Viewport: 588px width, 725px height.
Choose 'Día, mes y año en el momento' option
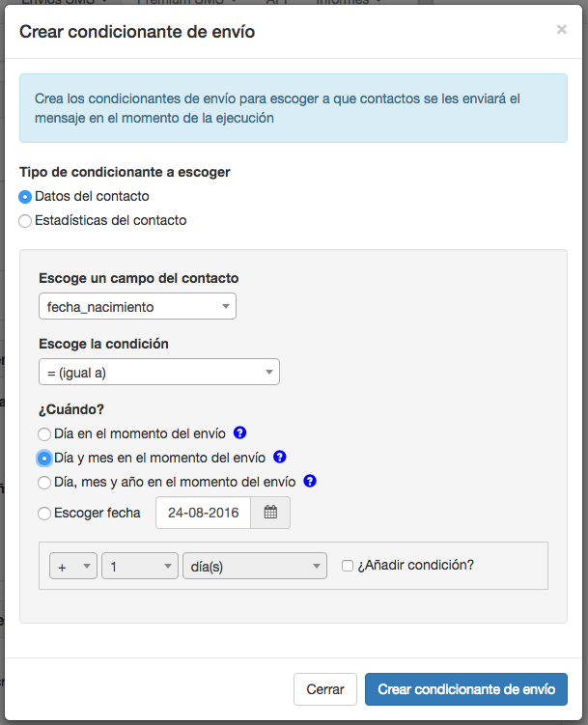click(x=44, y=482)
